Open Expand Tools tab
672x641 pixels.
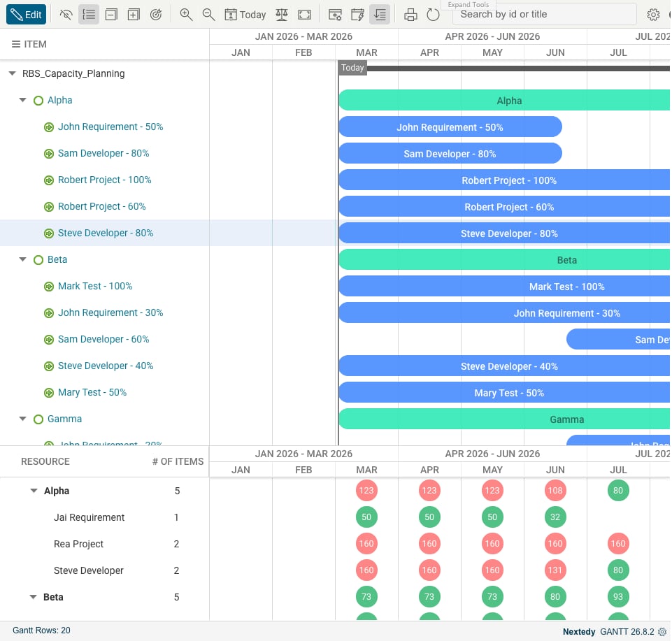(468, 4)
